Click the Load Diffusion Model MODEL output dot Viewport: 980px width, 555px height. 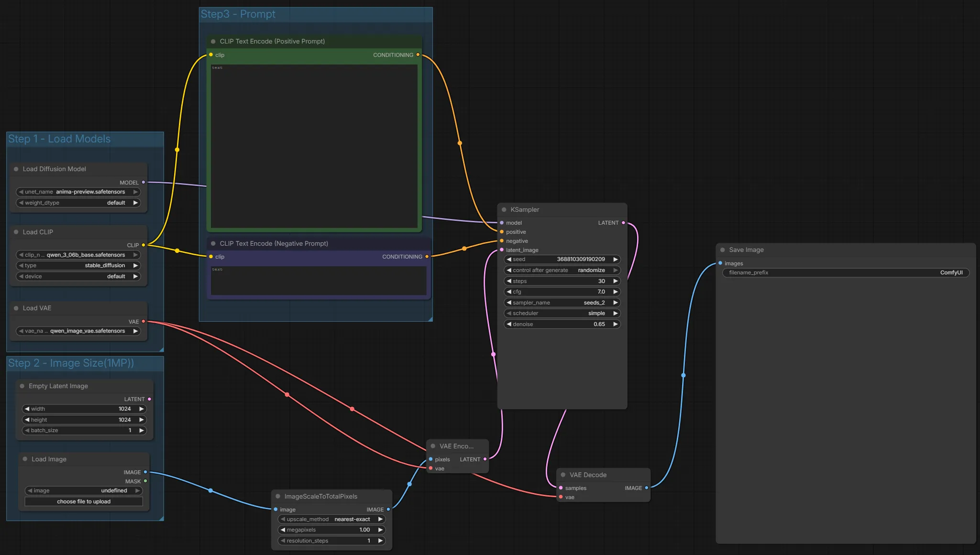pos(143,183)
